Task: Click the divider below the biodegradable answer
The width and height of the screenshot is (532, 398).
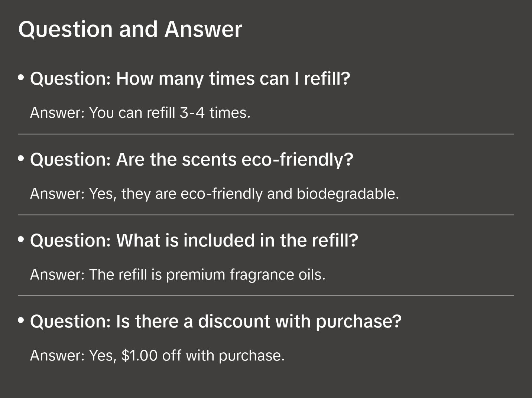Action: pyautogui.click(x=266, y=215)
